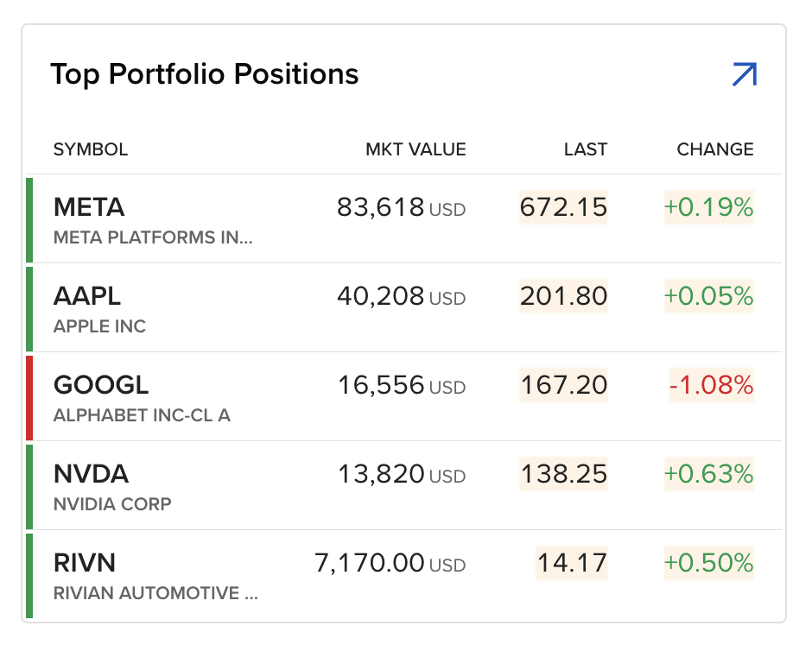
Task: Sort by the CHANGE column header
Action: 714,149
